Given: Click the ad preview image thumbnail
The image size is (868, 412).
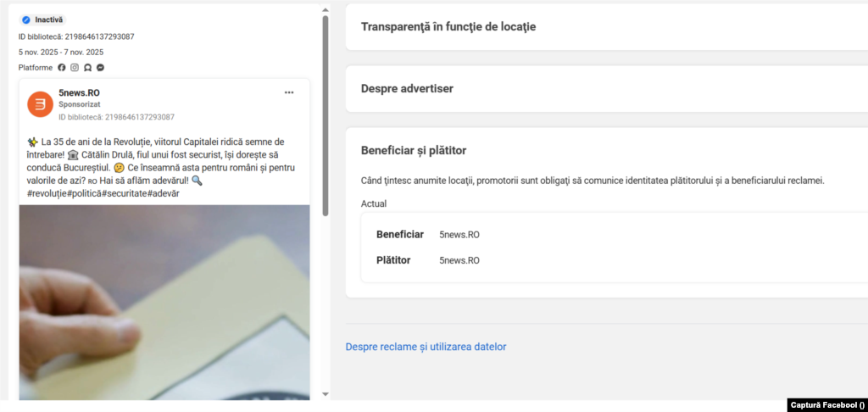Looking at the screenshot, I should pyautogui.click(x=164, y=301).
